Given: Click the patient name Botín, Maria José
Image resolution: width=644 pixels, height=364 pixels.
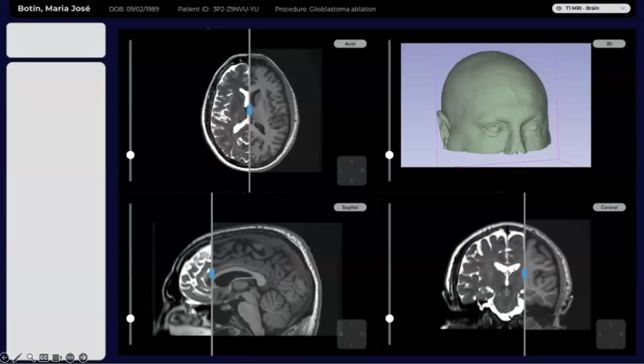Looking at the screenshot, I should coord(54,8).
